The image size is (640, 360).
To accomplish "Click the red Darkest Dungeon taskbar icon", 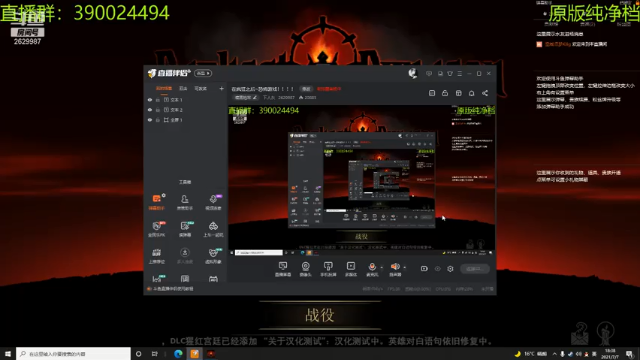I will tap(211, 354).
